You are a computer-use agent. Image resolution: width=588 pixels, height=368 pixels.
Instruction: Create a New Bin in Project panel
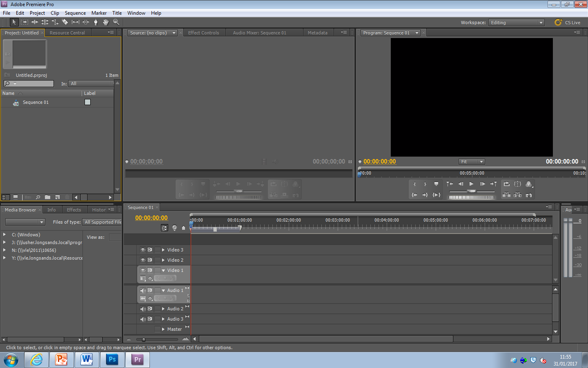click(x=48, y=197)
